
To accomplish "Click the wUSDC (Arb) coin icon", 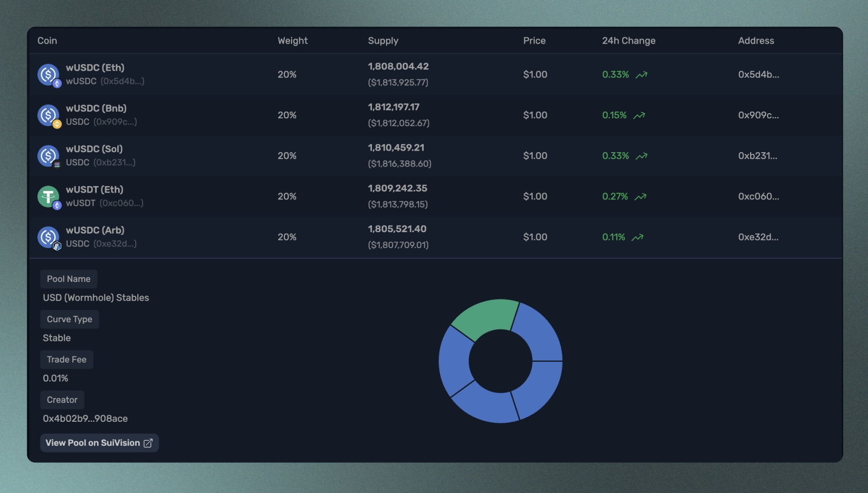I will point(49,237).
